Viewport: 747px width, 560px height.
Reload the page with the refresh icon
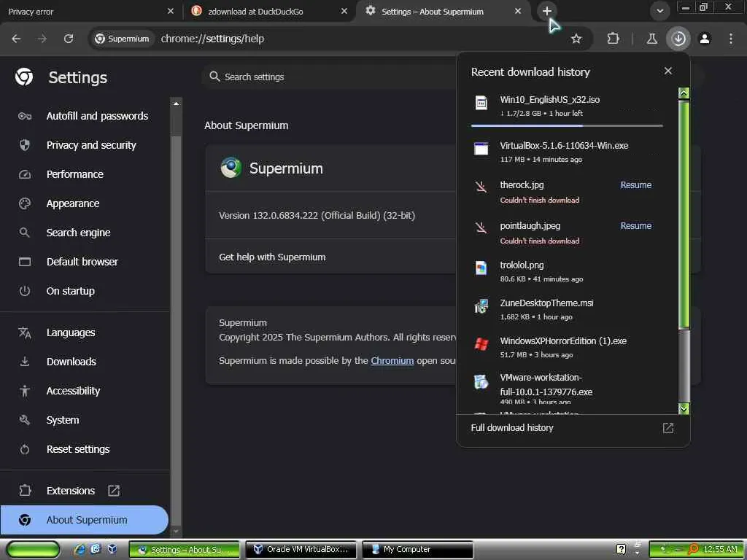click(69, 39)
